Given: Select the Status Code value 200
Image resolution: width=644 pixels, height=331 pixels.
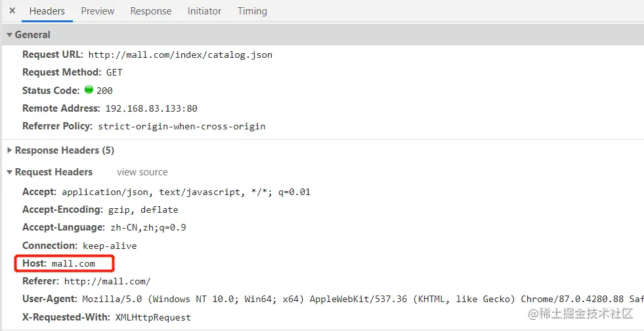Looking at the screenshot, I should click(x=105, y=91).
